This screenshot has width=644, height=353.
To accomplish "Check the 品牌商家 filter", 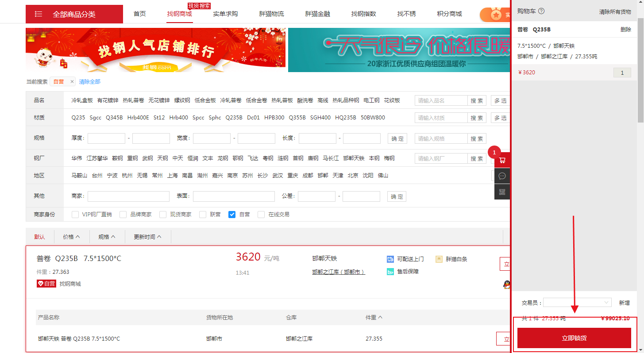I will point(123,215).
